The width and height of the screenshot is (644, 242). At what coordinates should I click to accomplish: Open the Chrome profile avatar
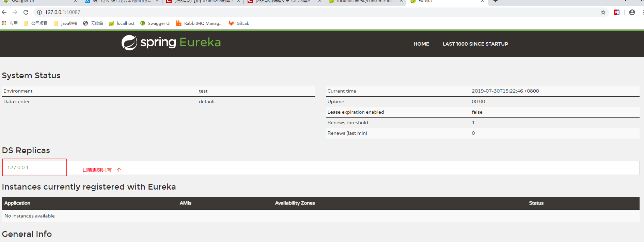(x=632, y=12)
